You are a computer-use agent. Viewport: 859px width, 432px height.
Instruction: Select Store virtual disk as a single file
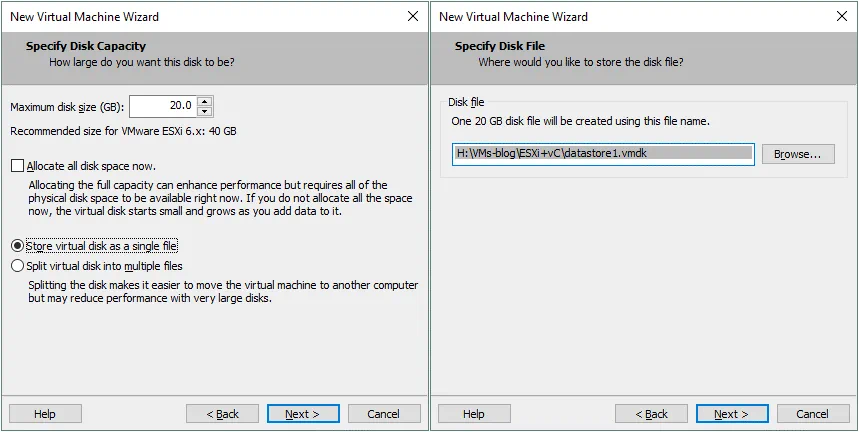pos(17,245)
